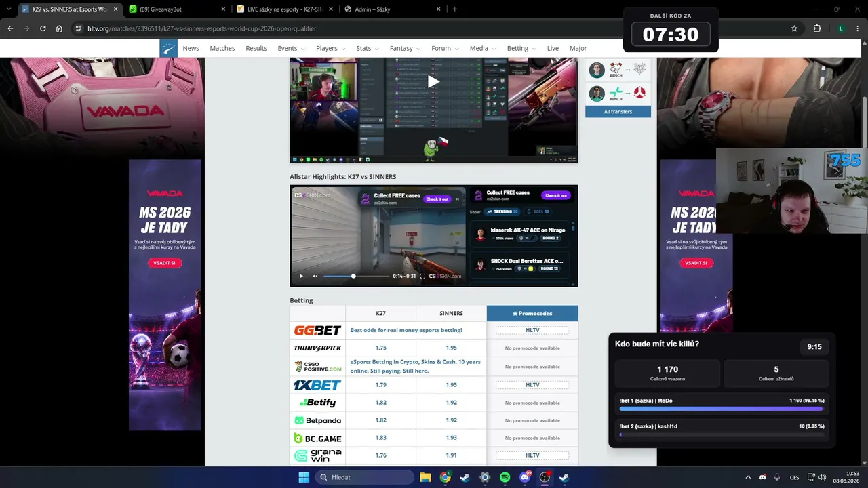Open File Explorer from the taskbar
868x488 pixels.
[x=425, y=477]
